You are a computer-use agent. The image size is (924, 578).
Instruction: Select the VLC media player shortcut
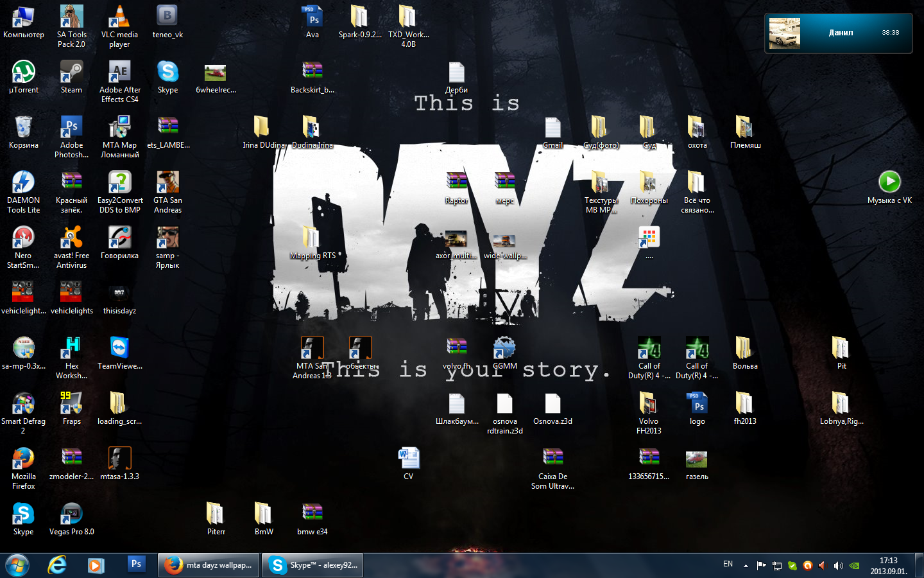click(x=119, y=27)
